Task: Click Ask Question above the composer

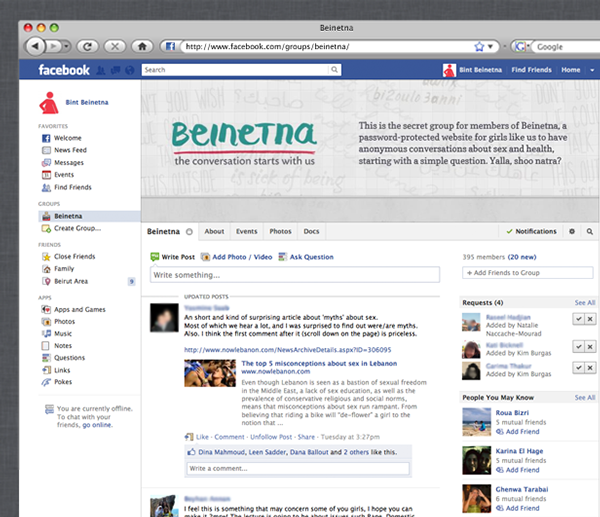Action: click(x=306, y=257)
